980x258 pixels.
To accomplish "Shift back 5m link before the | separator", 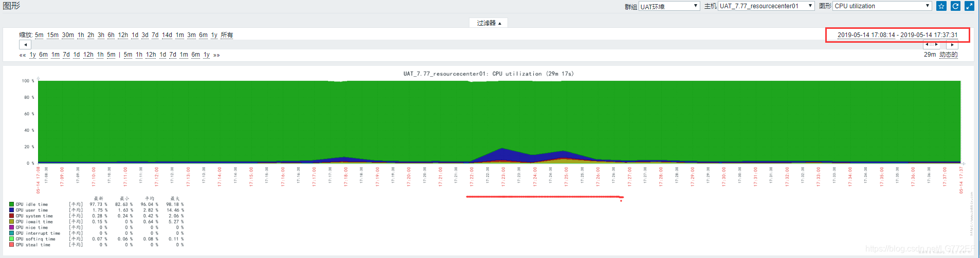I will coord(111,55).
